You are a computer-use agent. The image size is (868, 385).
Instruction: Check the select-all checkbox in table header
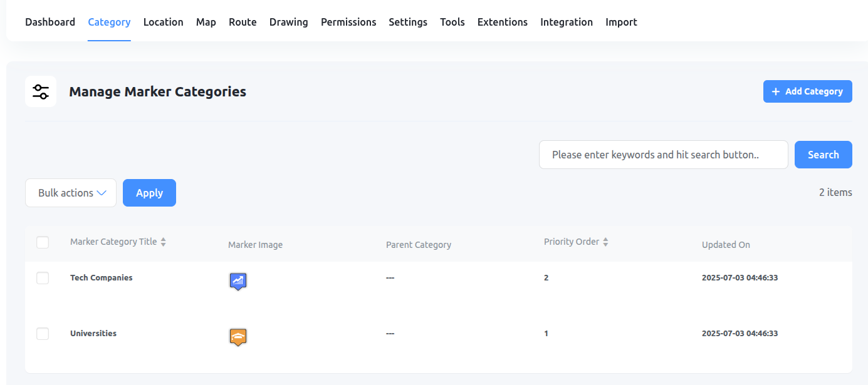(x=43, y=242)
